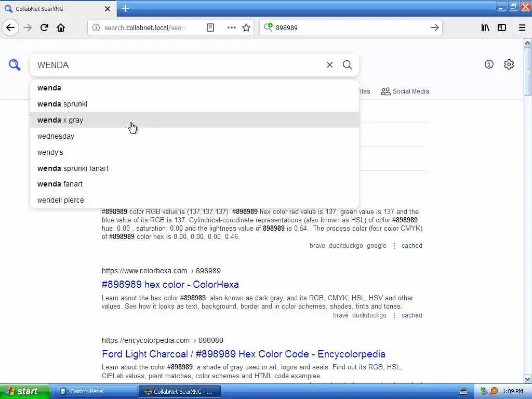Click the keyboard icon in the taskbar

463,392
